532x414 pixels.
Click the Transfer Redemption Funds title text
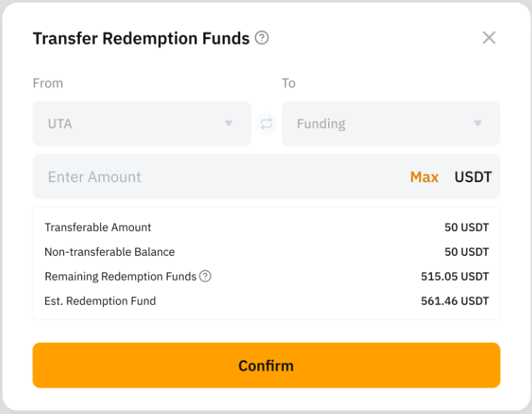tap(141, 38)
